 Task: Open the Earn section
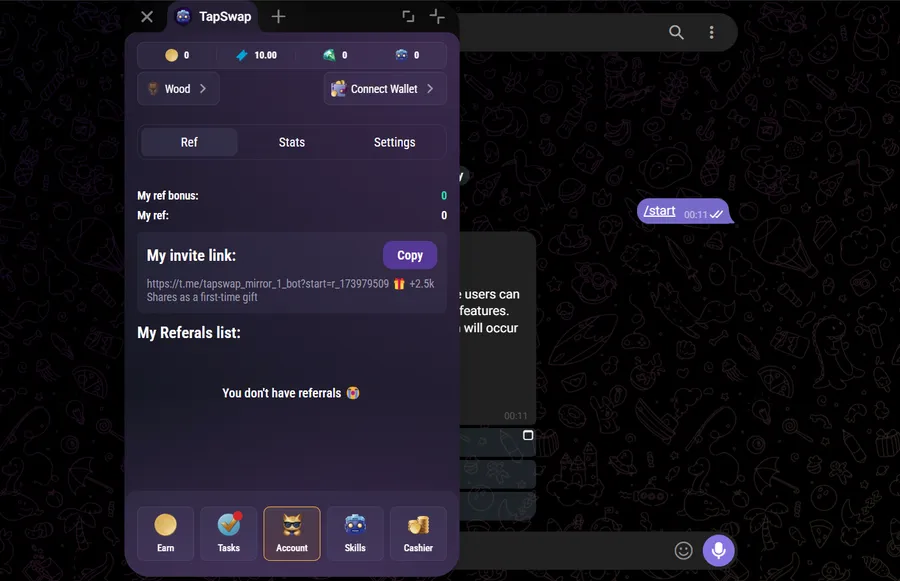click(x=165, y=533)
